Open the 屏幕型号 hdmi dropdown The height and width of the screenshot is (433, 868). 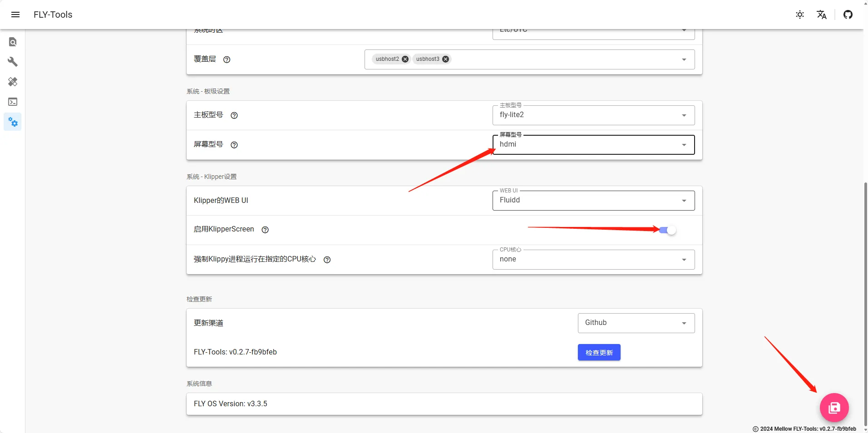point(593,145)
